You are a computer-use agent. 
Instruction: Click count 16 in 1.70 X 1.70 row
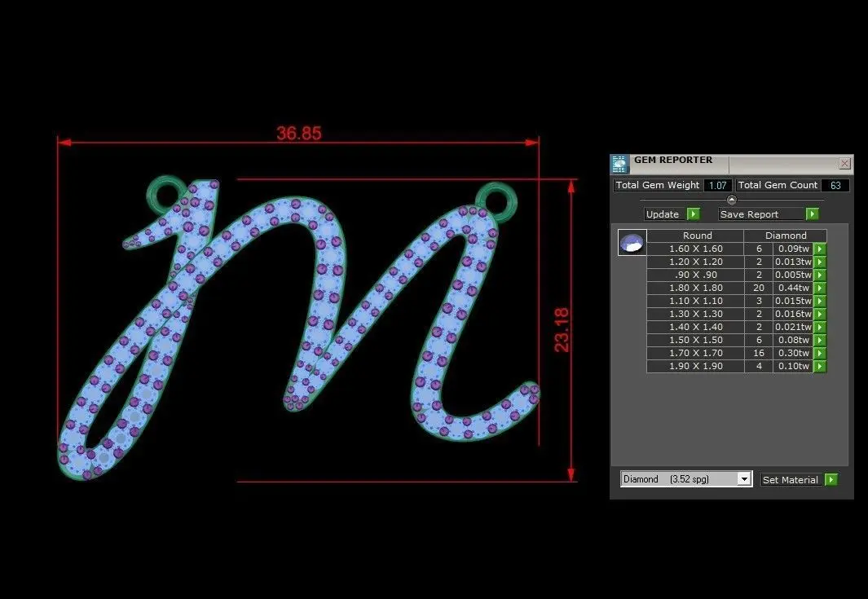tap(759, 353)
